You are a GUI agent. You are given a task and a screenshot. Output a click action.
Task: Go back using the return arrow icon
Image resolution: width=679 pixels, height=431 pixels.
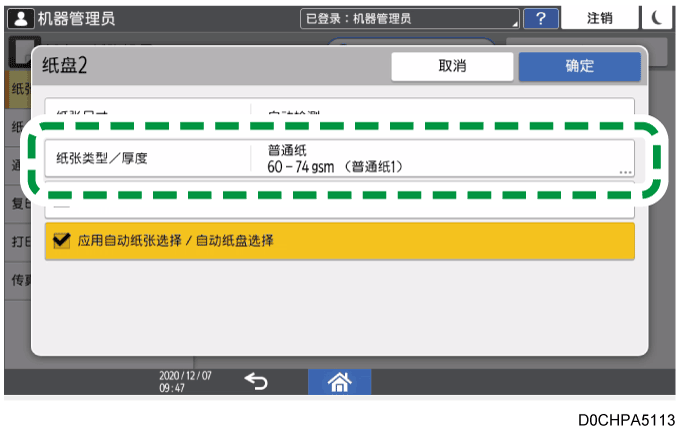point(256,380)
